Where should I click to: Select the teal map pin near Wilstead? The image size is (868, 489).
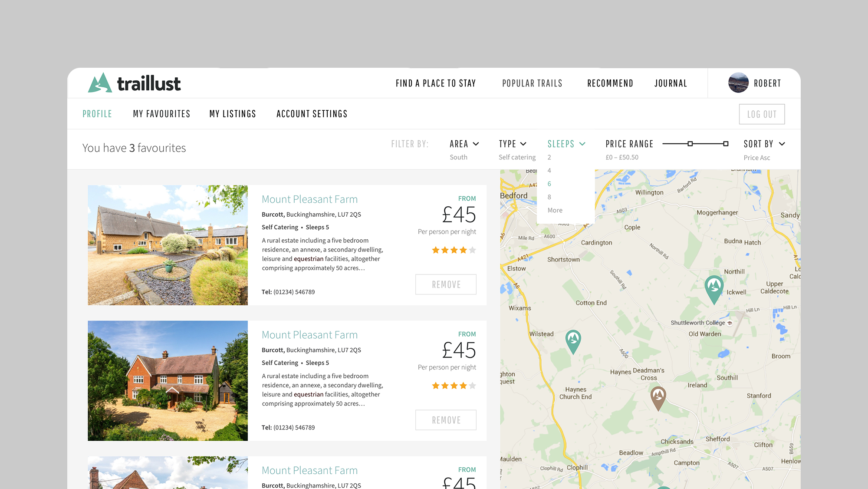pyautogui.click(x=573, y=342)
